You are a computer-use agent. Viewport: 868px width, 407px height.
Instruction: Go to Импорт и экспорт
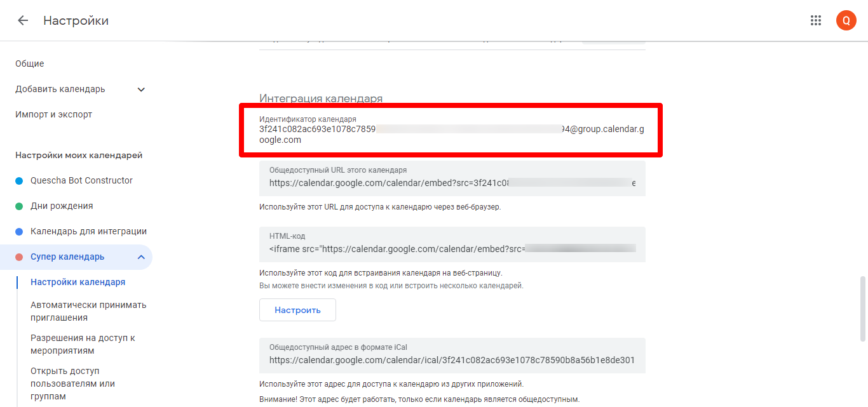(x=54, y=114)
